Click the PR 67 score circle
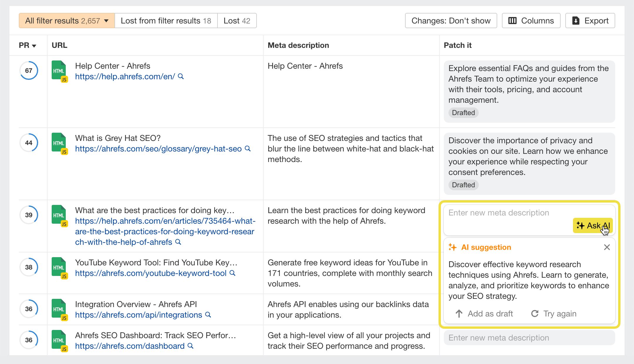This screenshot has width=634, height=364. click(x=29, y=70)
